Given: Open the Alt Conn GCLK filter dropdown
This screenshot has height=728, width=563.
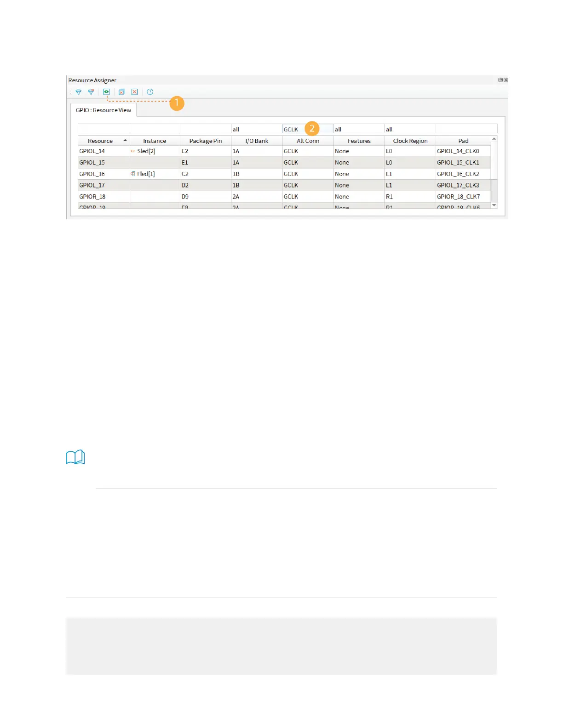Looking at the screenshot, I should pos(308,129).
